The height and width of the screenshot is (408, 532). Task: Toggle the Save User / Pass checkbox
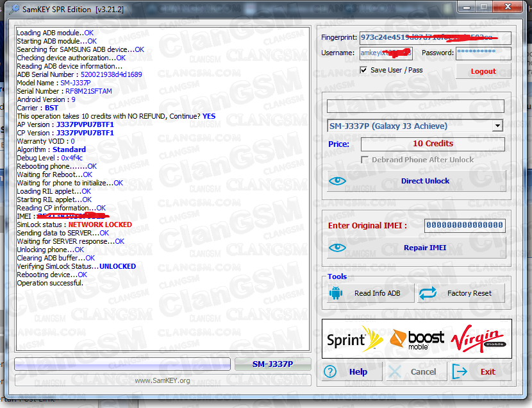[x=363, y=71]
